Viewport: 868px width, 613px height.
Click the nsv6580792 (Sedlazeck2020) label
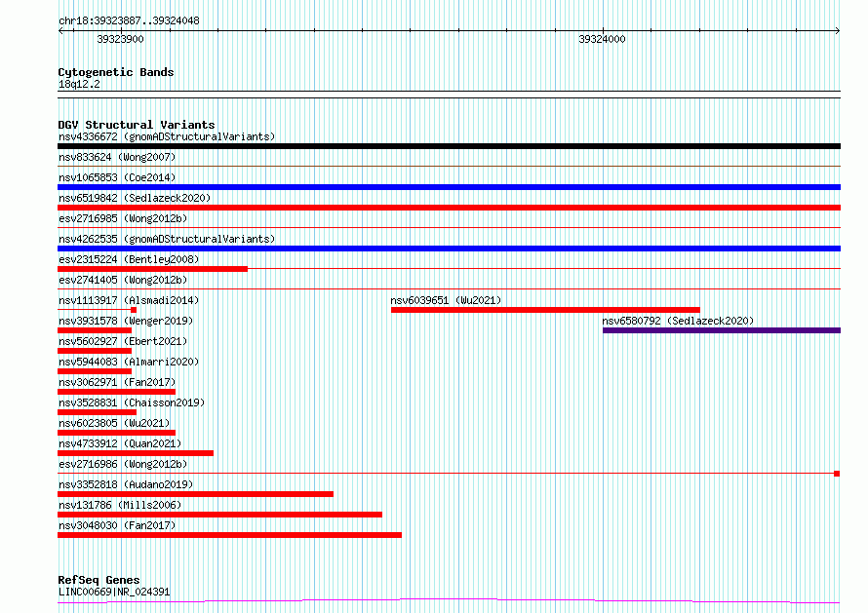point(678,321)
